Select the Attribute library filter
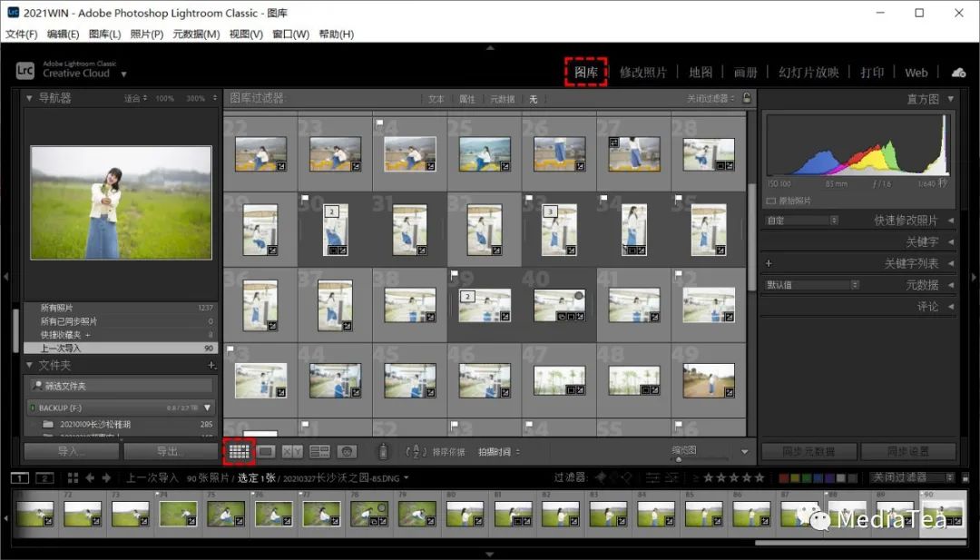The height and width of the screenshot is (560, 980). click(x=467, y=99)
